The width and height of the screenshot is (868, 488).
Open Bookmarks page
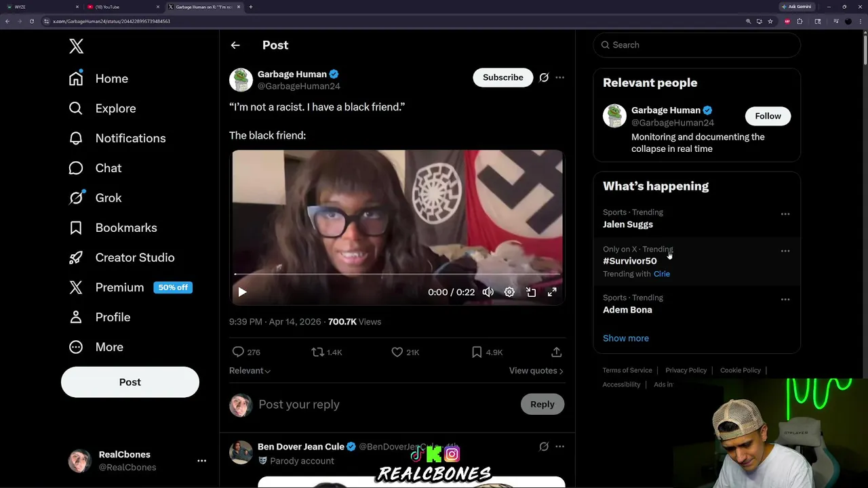(x=113, y=228)
